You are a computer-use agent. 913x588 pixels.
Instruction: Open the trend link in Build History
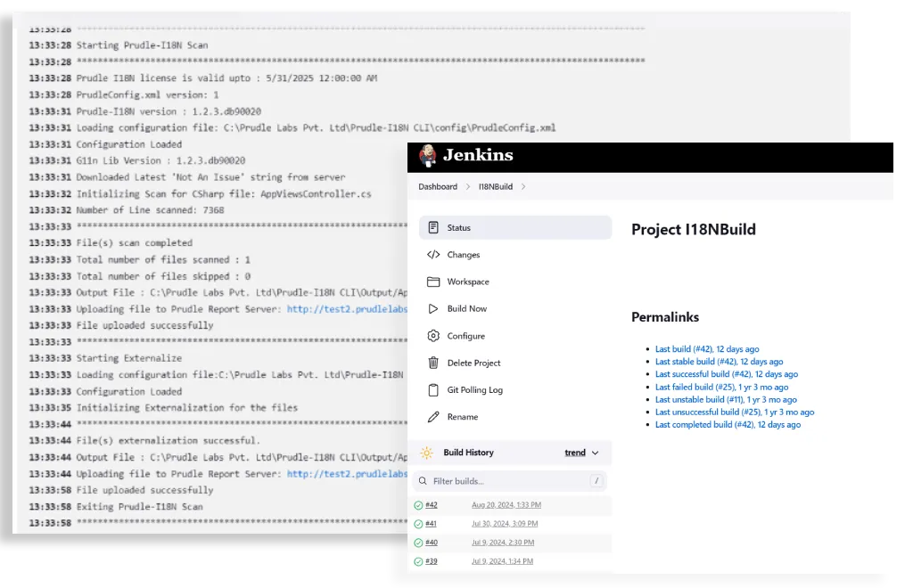pyautogui.click(x=575, y=453)
